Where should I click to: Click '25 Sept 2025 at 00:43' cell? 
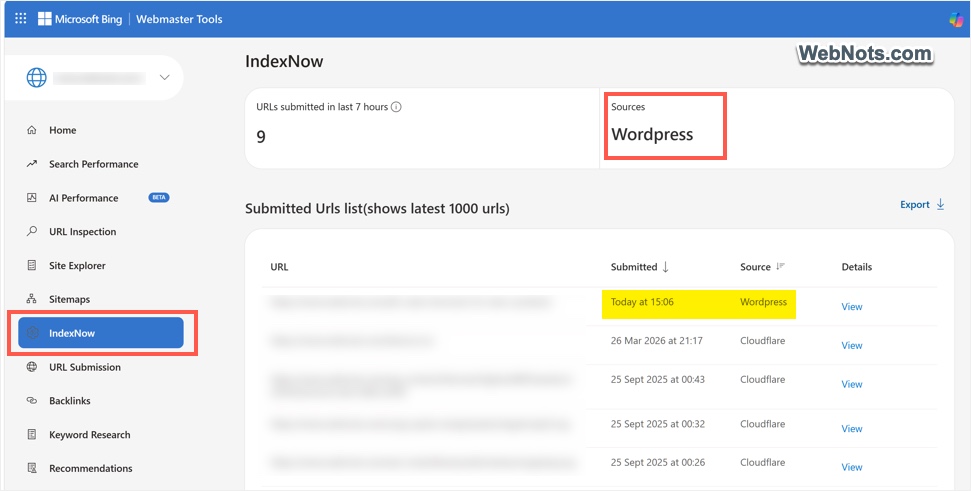[x=658, y=380]
